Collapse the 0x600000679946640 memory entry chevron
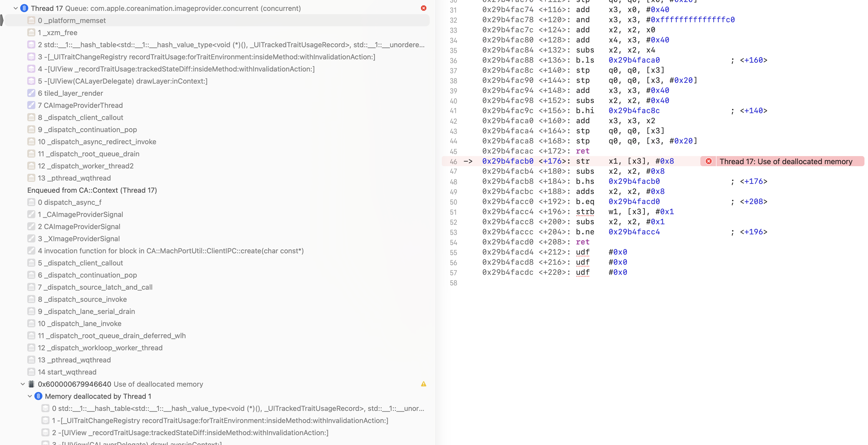Screen dimensions: 868x445 tap(22, 384)
